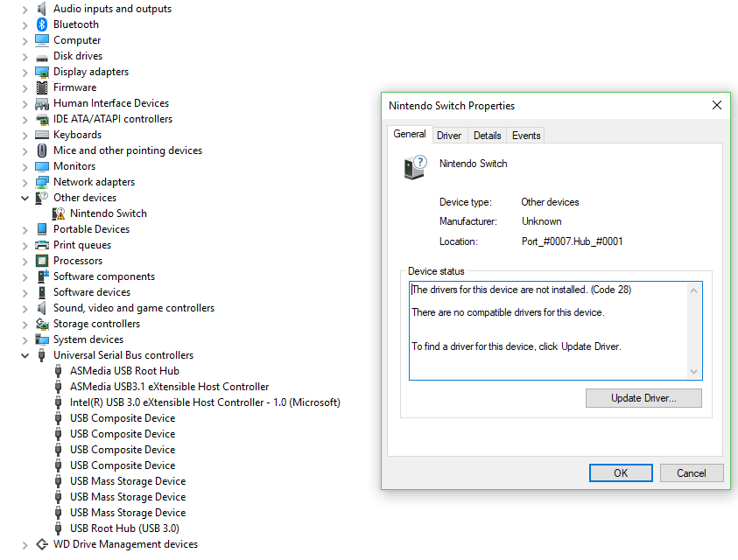Expand the Keyboards node
The width and height of the screenshot is (738, 560).
click(25, 136)
